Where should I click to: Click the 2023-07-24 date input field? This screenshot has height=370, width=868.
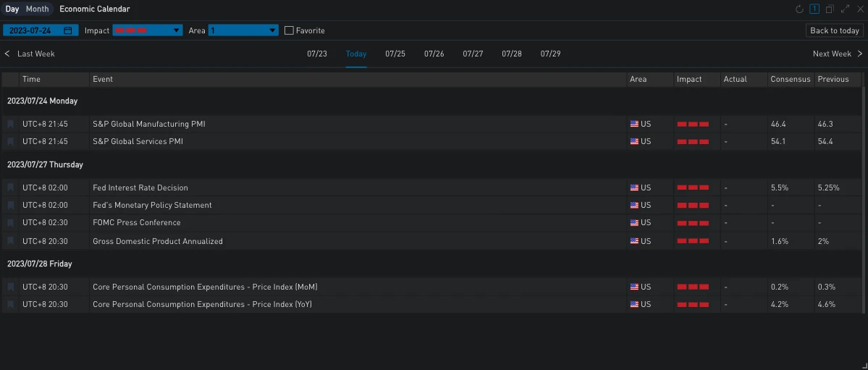(x=33, y=30)
